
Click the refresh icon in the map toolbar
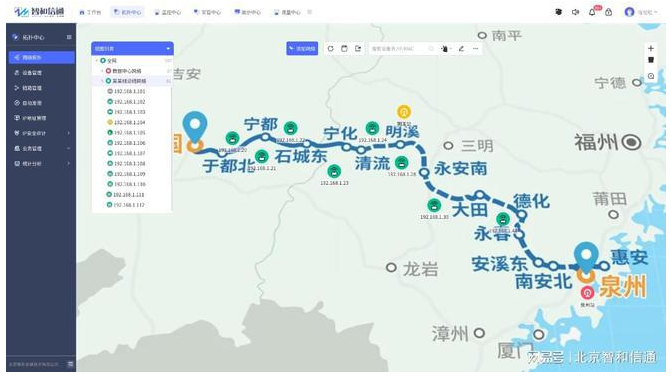[330, 49]
